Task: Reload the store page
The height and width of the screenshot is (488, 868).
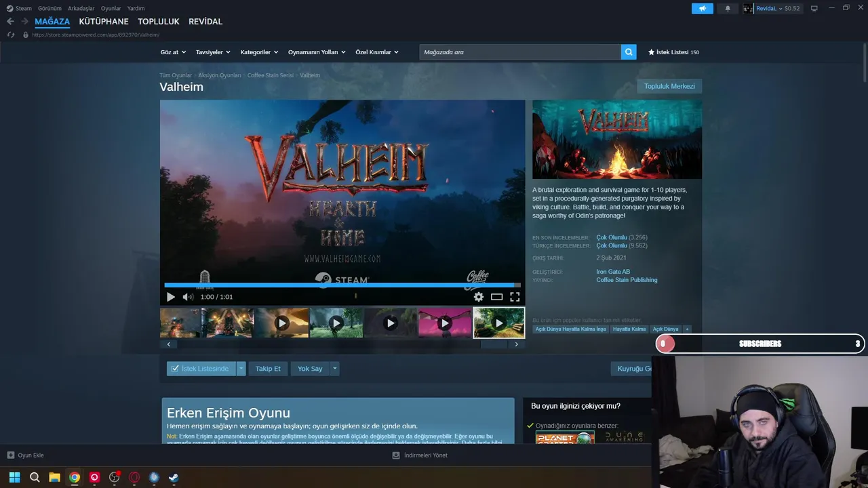Action: (11, 35)
